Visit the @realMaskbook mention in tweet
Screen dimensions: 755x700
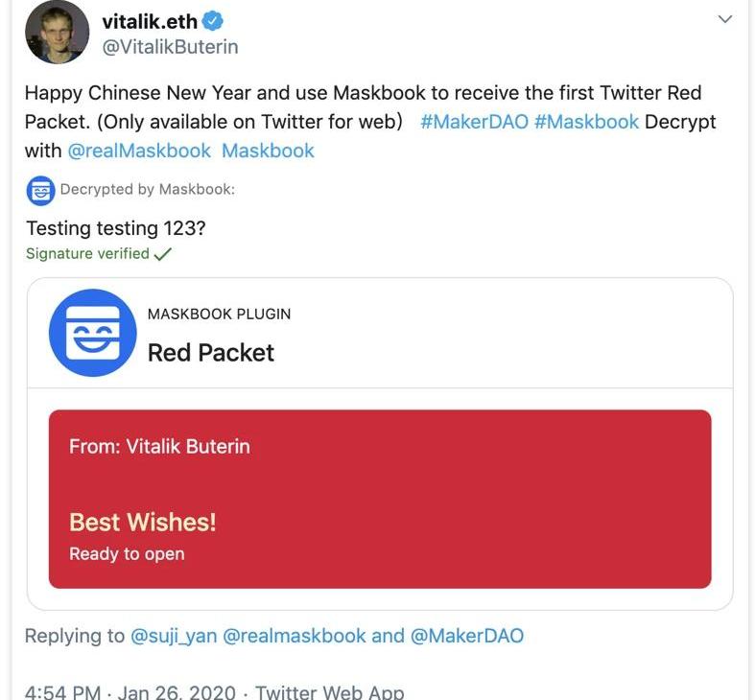click(x=139, y=151)
